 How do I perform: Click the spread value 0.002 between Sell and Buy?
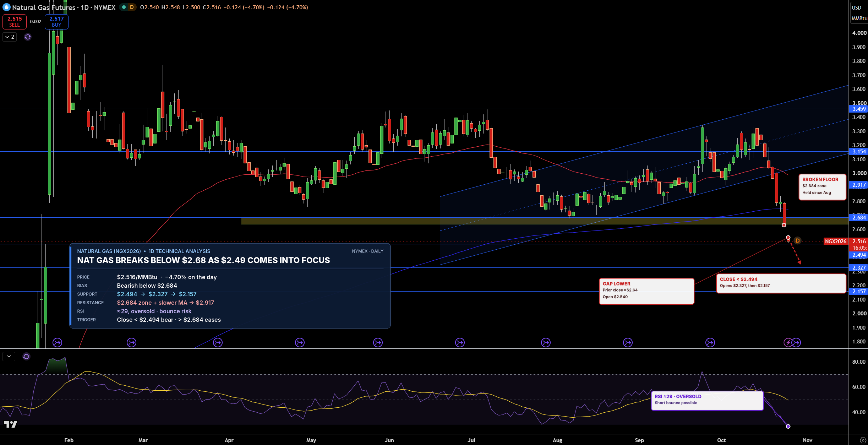tap(36, 22)
